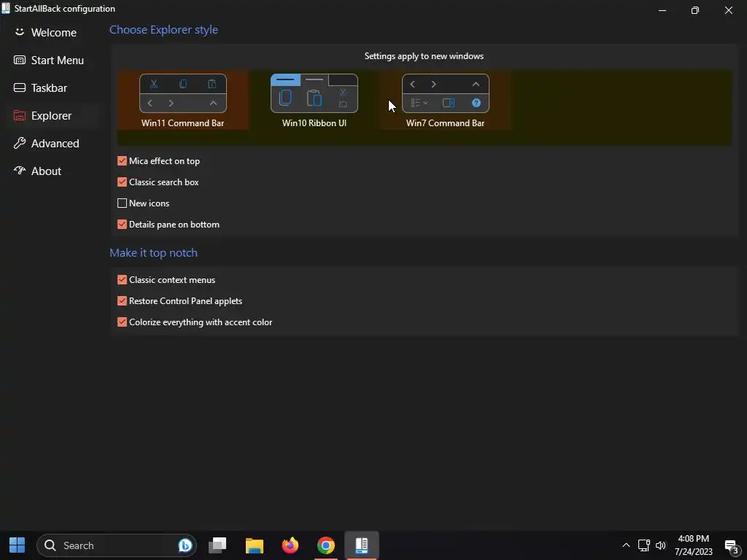The image size is (747, 560).
Task: Show hidden tray icons chevron
Action: coord(626,545)
